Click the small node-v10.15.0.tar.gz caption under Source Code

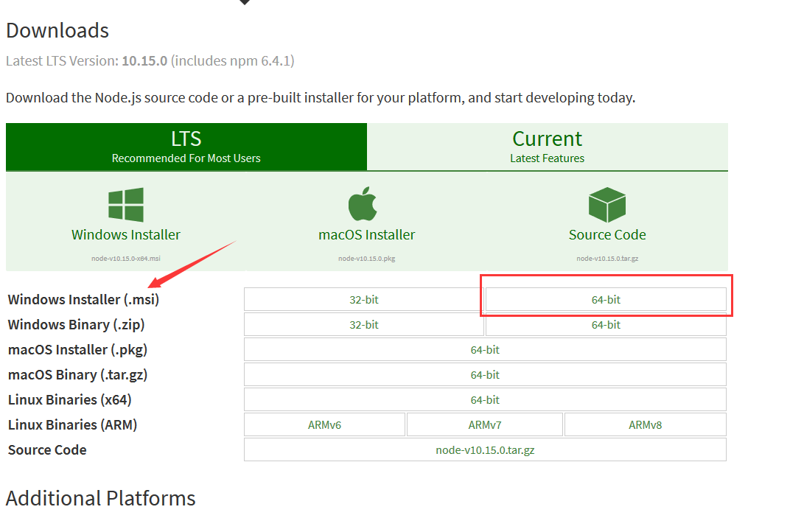click(x=607, y=259)
